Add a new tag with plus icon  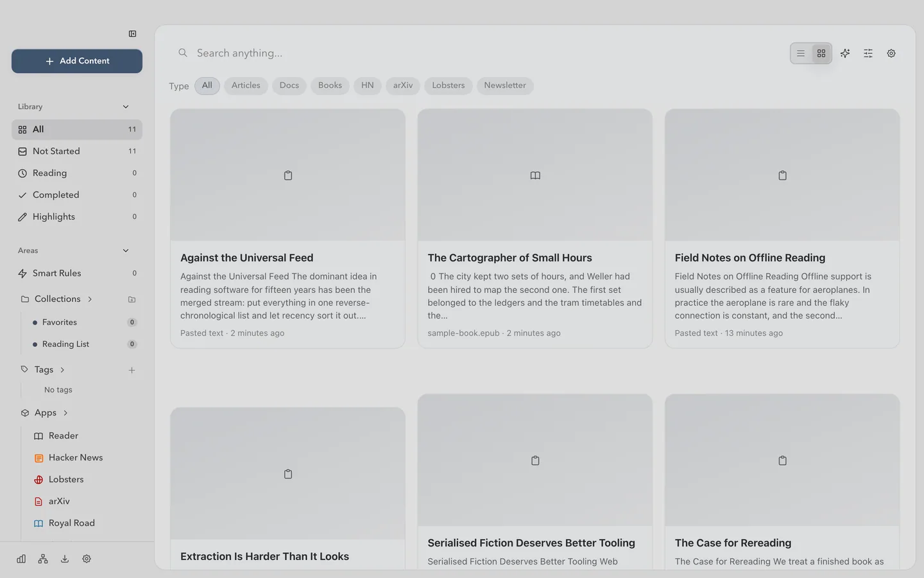click(x=132, y=370)
